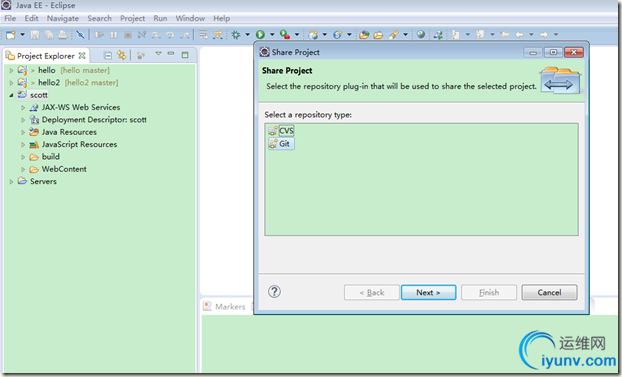Open the File menu
This screenshot has width=622, height=377.
click(10, 18)
